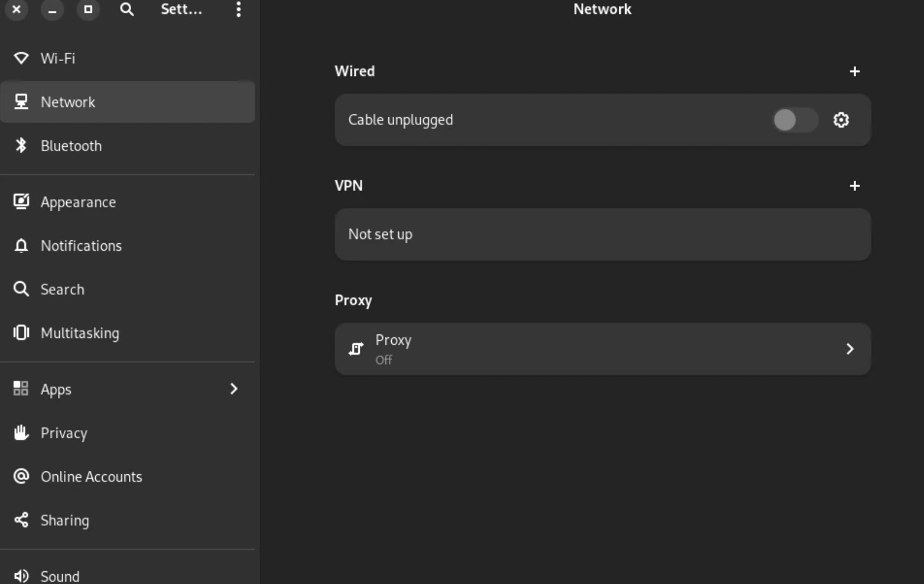
Task: Open Sharing settings panel
Action: [x=128, y=520]
